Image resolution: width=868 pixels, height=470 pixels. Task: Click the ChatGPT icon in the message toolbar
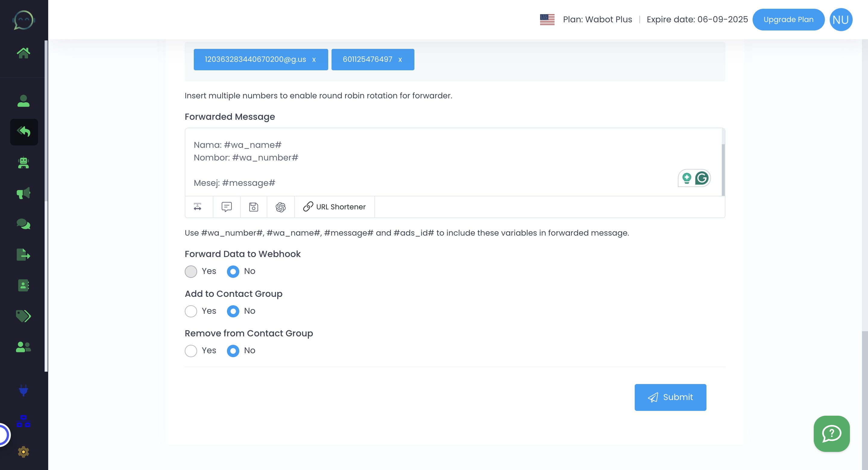click(x=280, y=207)
